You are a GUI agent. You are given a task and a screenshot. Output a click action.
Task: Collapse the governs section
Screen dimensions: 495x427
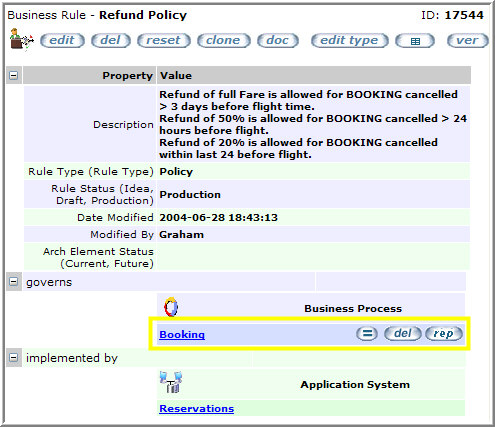click(13, 282)
